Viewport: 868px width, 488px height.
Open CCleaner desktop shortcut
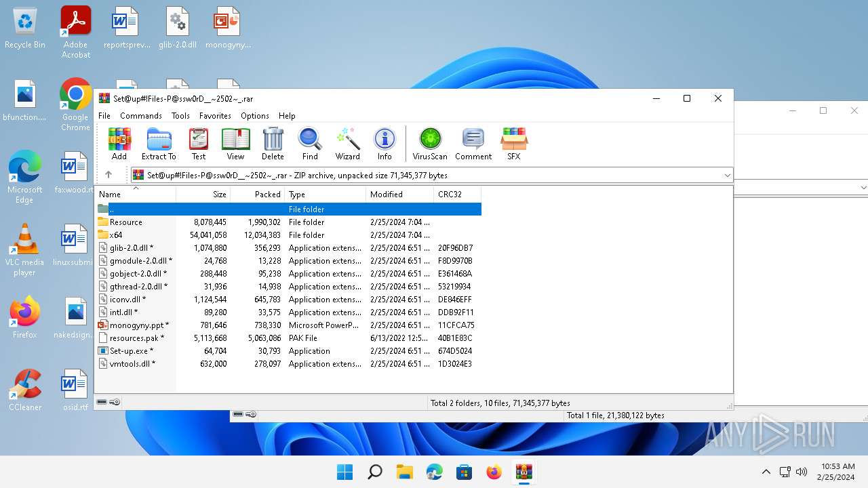tap(25, 390)
